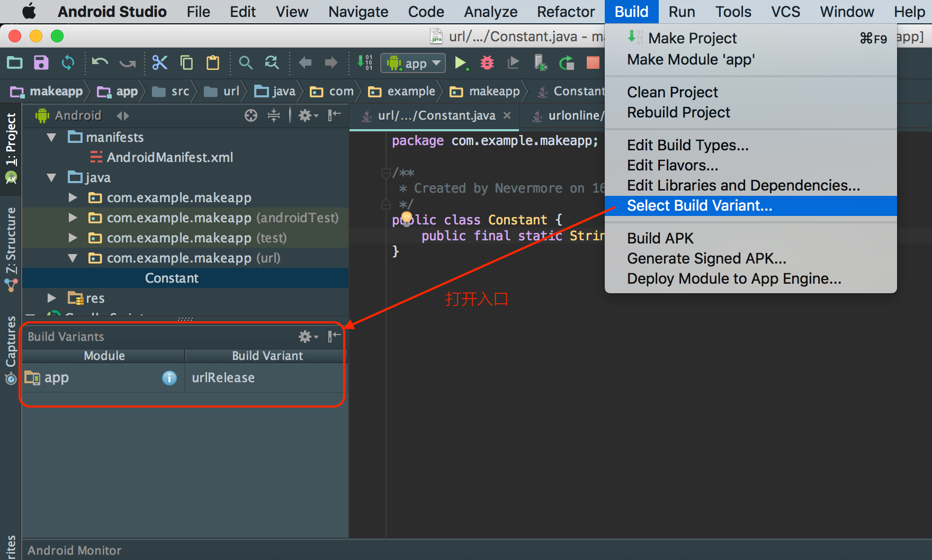
Task: Click the src breadcrumb
Action: (171, 91)
